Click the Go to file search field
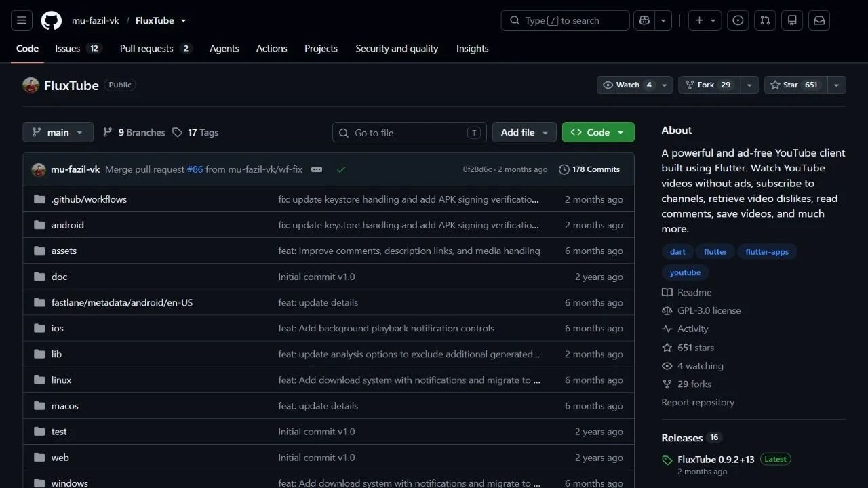The width and height of the screenshot is (868, 488). tap(410, 132)
